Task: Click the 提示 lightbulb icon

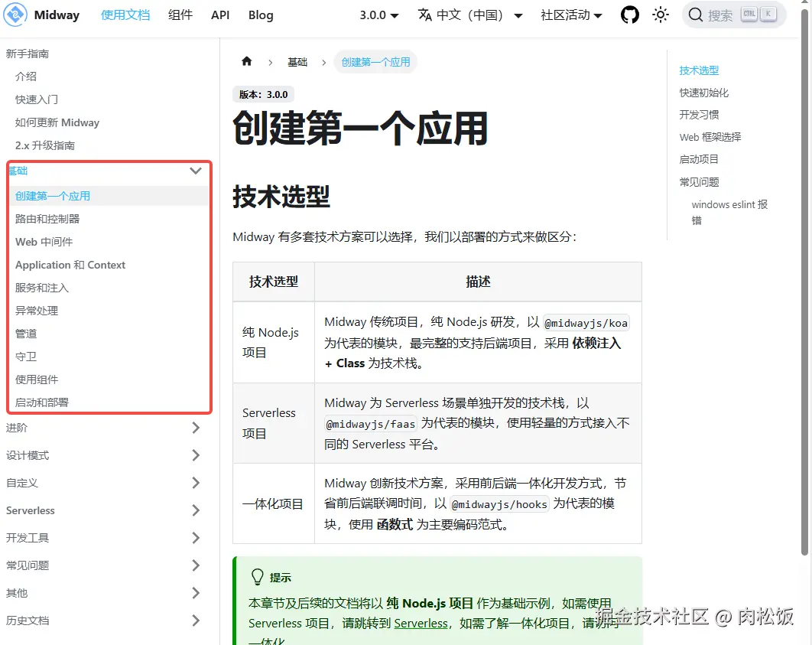Action: click(x=258, y=577)
